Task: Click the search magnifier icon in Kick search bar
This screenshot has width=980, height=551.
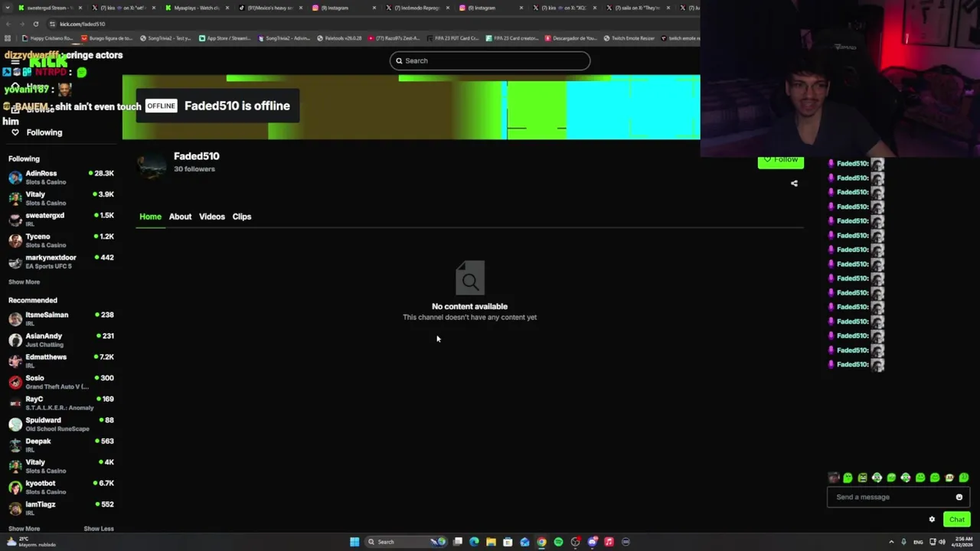Action: 399,60
